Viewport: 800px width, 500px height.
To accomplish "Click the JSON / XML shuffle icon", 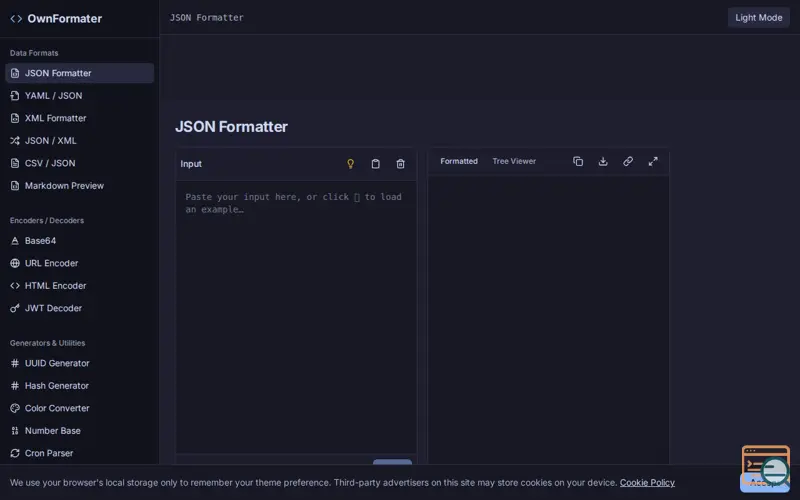I will tap(15, 140).
